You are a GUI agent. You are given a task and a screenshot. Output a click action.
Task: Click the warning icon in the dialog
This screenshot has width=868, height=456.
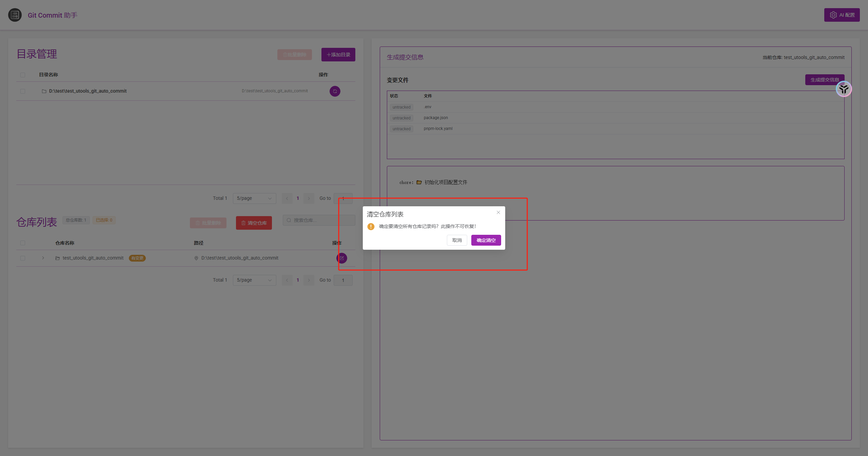[x=371, y=227]
